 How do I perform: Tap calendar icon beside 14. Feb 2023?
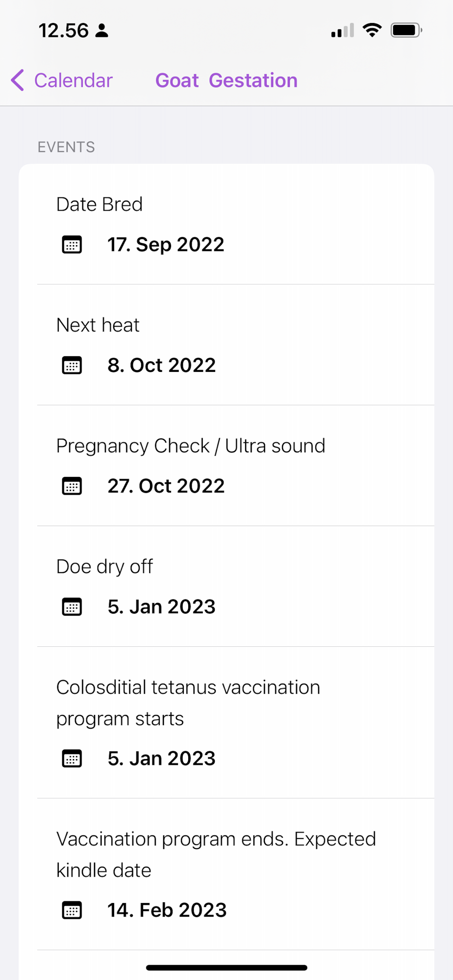(72, 910)
